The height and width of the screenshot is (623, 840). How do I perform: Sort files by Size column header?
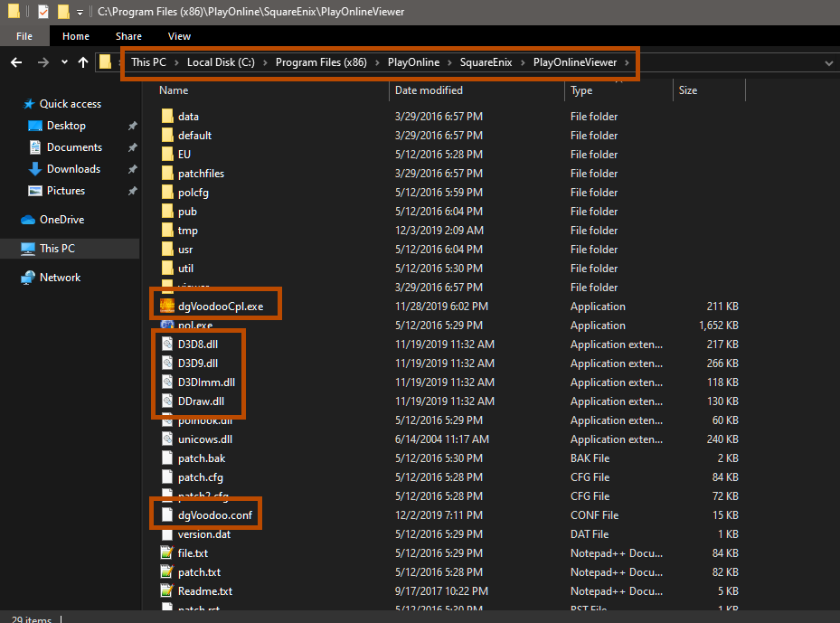[x=688, y=90]
